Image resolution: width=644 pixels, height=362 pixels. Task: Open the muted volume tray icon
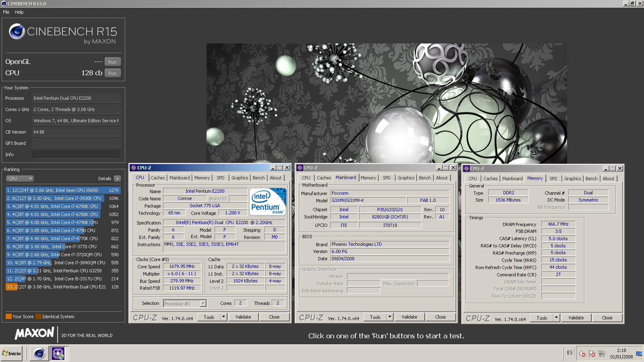tap(582, 354)
